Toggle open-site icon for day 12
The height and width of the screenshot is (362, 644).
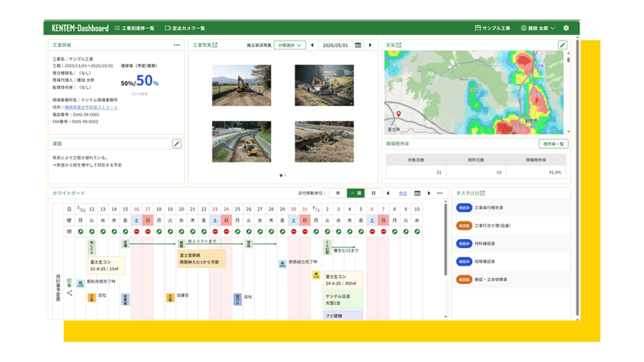pyautogui.click(x=91, y=231)
